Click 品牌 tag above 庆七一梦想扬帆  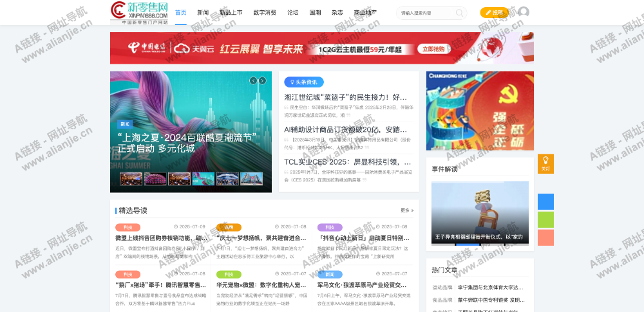pos(229,228)
